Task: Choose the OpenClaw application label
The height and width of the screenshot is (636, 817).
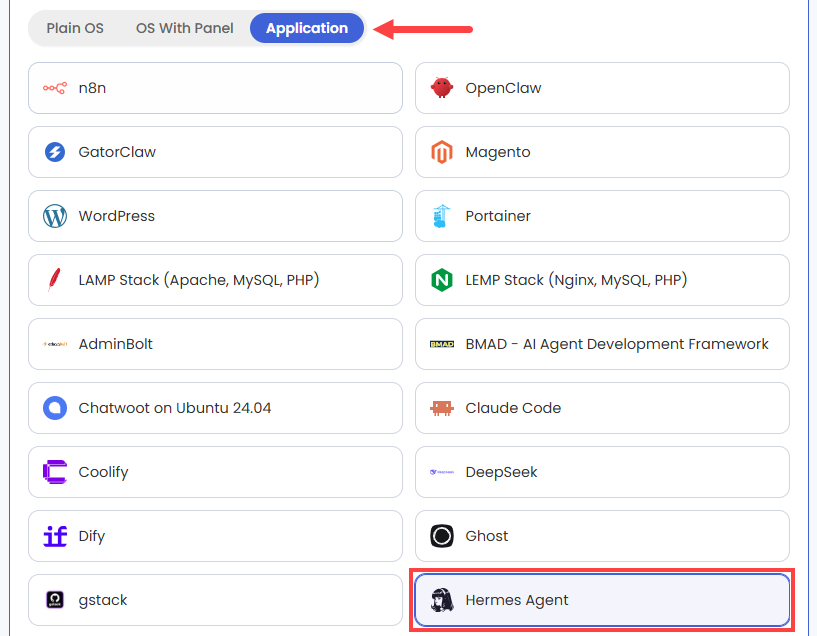Action: click(503, 88)
